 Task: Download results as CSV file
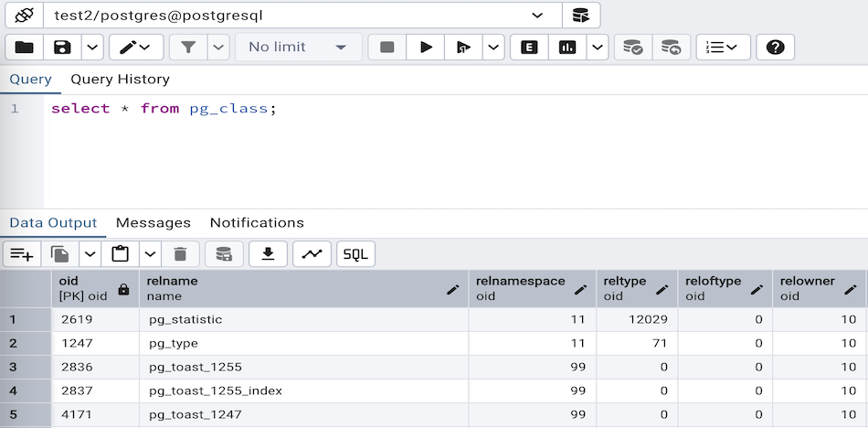click(268, 254)
